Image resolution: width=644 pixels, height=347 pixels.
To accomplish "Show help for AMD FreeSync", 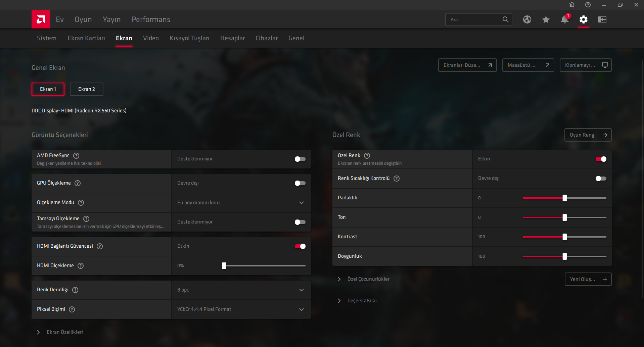I will pyautogui.click(x=76, y=155).
